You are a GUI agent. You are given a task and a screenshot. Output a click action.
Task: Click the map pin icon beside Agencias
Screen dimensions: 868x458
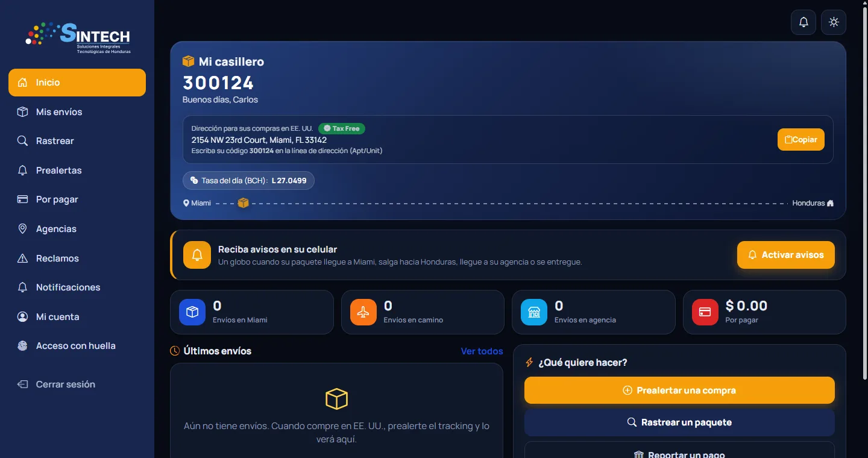[x=22, y=229]
